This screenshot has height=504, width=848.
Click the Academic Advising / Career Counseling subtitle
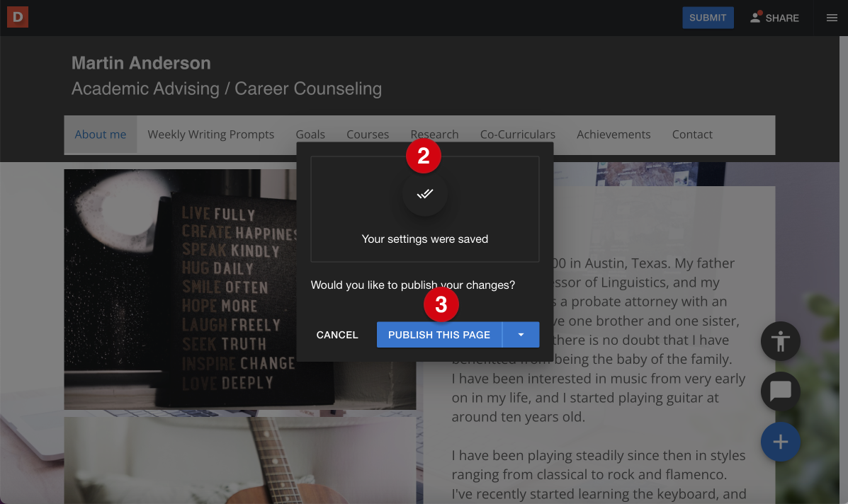pyautogui.click(x=227, y=88)
